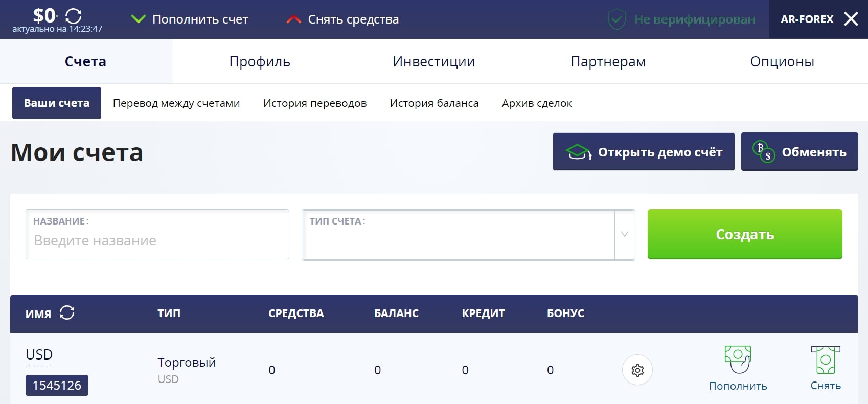868x404 pixels.
Task: Click the ТИП column header
Action: [169, 313]
